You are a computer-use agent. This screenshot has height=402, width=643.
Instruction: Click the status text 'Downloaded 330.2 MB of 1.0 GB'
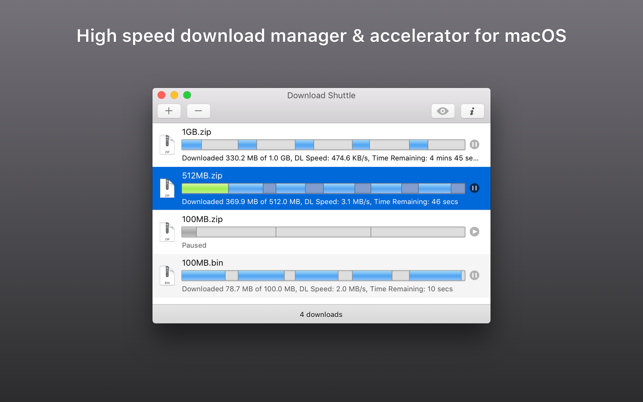[236, 158]
